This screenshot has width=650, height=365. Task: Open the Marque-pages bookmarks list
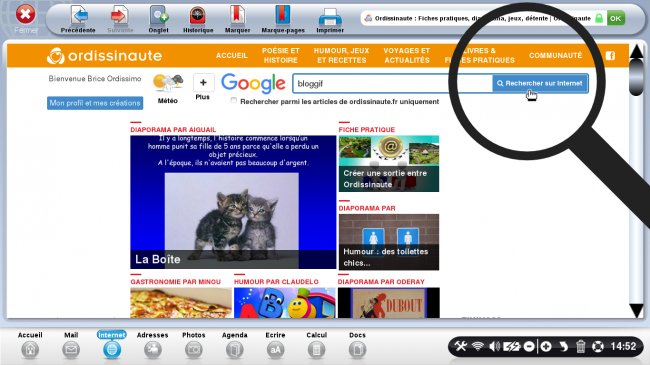(283, 19)
